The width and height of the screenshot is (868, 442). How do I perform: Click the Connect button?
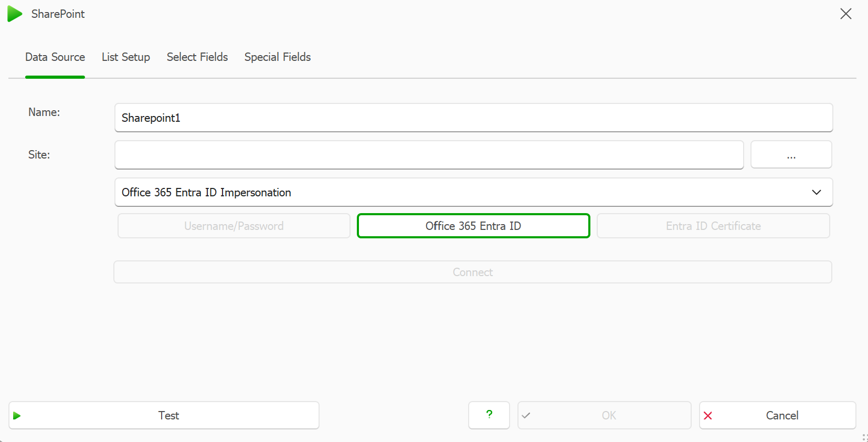tap(473, 272)
